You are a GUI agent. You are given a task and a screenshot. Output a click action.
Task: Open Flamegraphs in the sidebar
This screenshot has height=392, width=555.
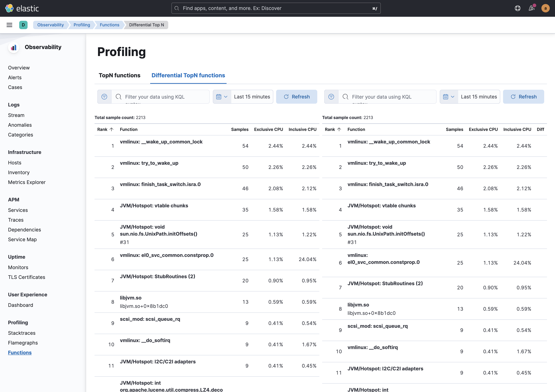[x=23, y=343]
